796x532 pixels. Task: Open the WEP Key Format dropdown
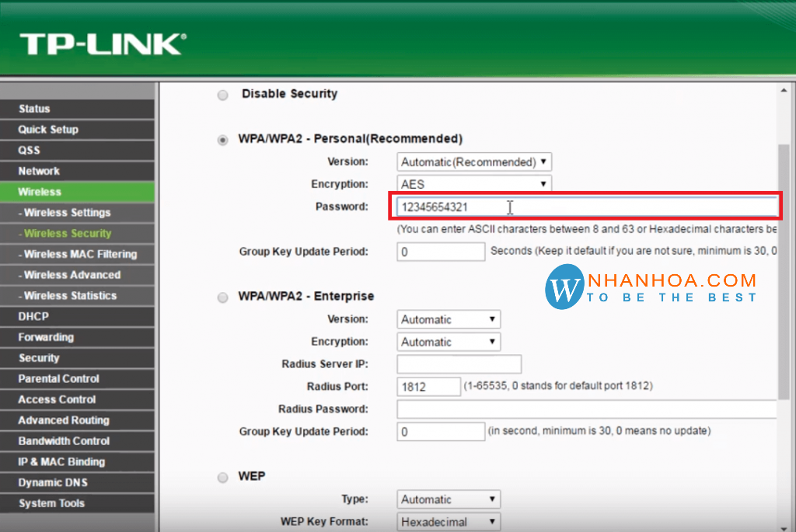(x=448, y=521)
